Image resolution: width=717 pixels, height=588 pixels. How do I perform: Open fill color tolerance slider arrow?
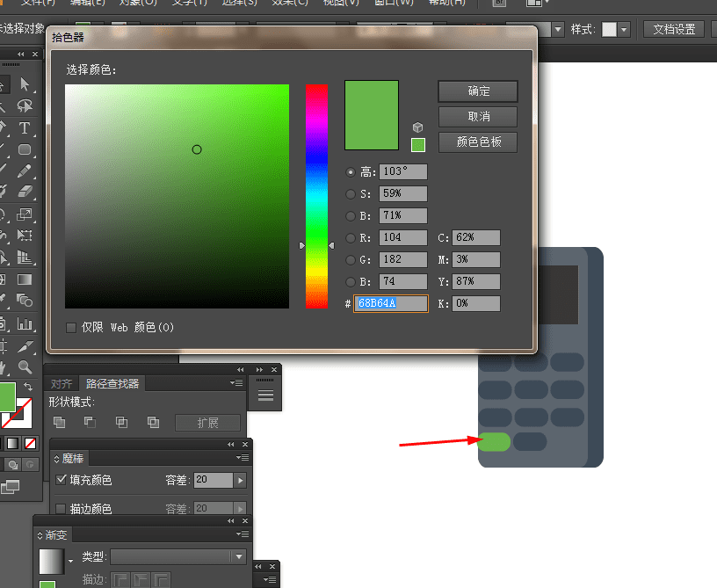(241, 480)
